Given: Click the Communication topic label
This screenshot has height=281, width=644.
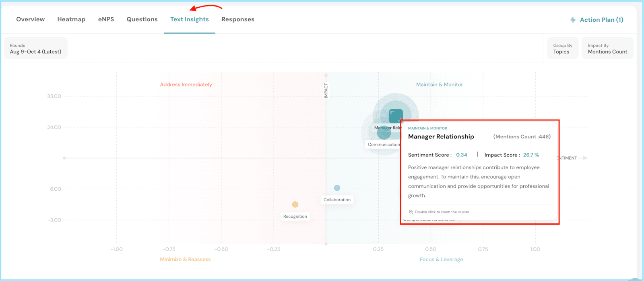Looking at the screenshot, I should [x=383, y=145].
